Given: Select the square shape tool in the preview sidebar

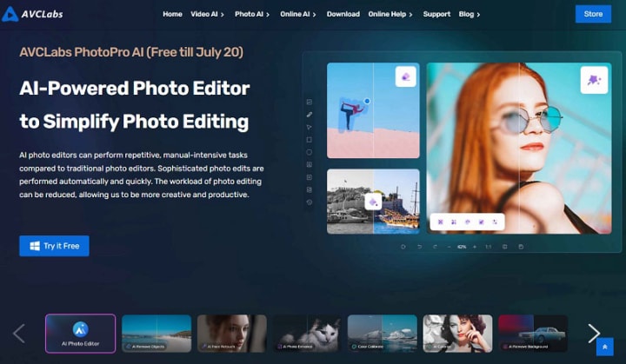Looking at the screenshot, I should (x=309, y=140).
